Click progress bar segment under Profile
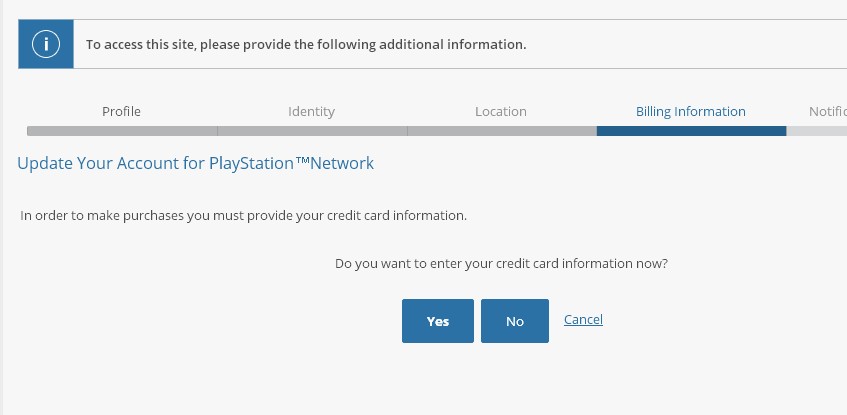The height and width of the screenshot is (415, 847). pos(122,130)
